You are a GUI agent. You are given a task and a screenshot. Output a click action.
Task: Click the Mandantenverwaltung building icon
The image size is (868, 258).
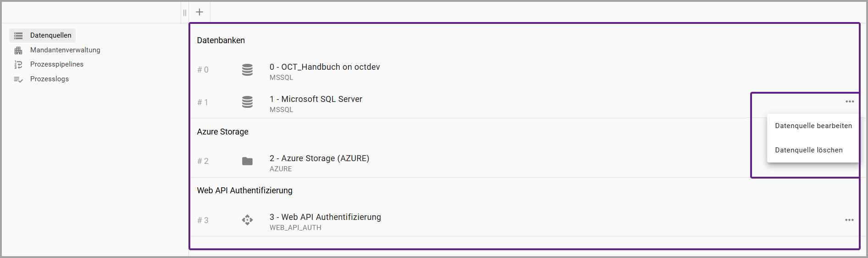18,50
